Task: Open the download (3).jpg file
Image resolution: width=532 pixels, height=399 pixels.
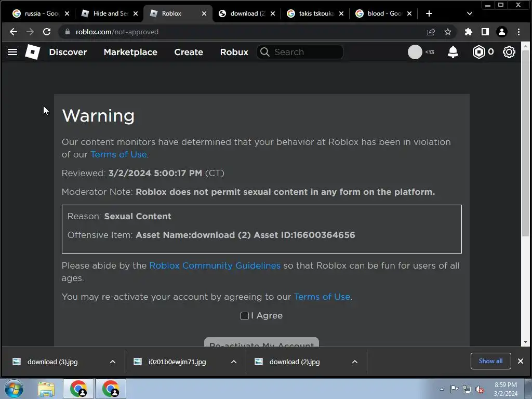Action: coord(52,362)
